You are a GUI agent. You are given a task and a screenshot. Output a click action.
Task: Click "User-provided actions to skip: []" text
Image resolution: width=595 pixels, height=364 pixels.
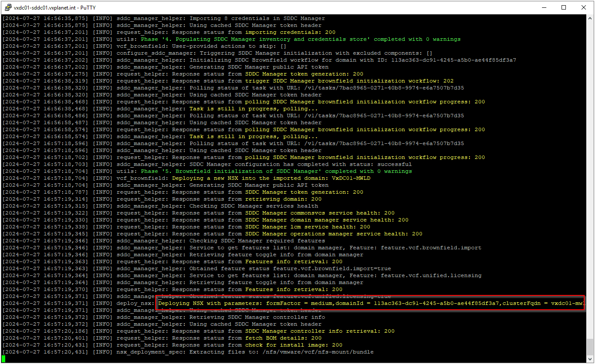click(x=229, y=46)
